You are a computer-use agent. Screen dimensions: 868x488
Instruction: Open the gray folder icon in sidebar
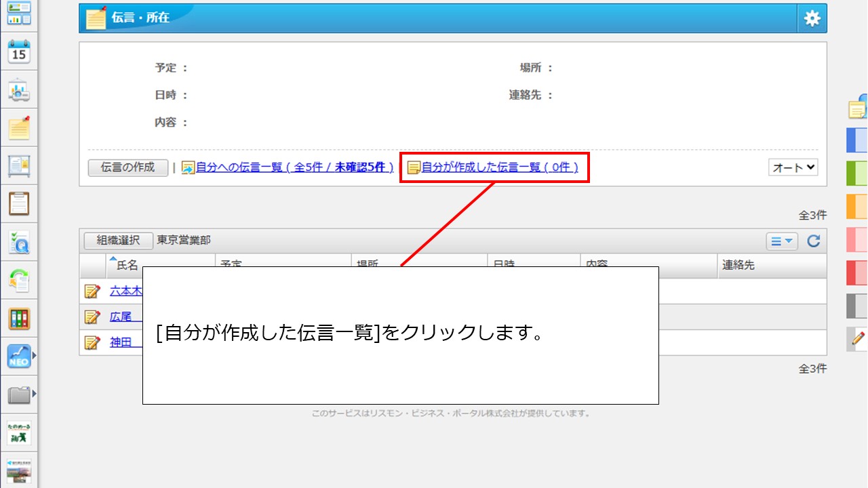(x=19, y=394)
